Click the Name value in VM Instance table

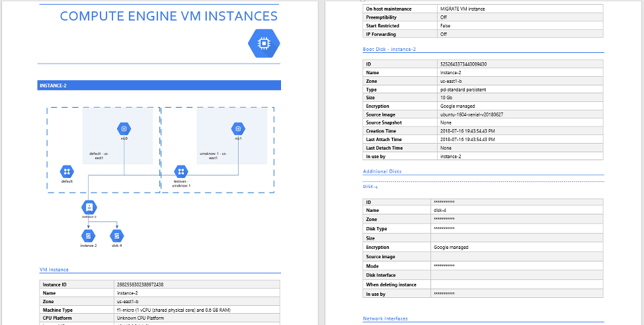128,293
